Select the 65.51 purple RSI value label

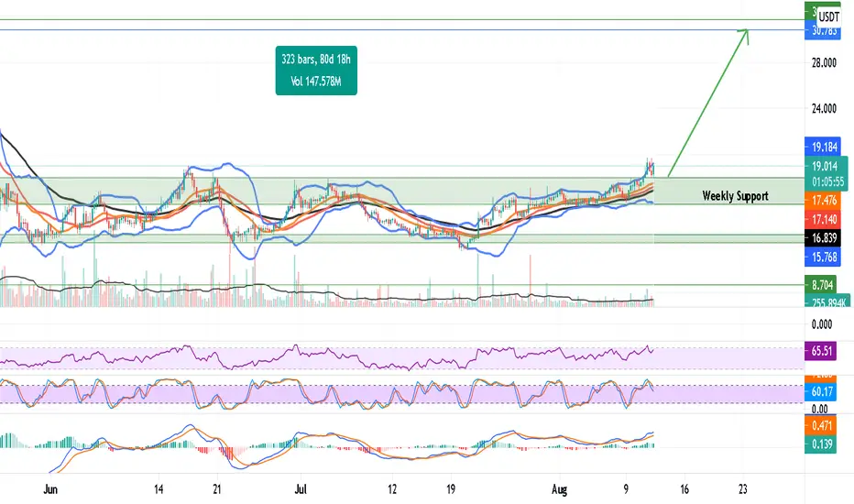(x=821, y=351)
